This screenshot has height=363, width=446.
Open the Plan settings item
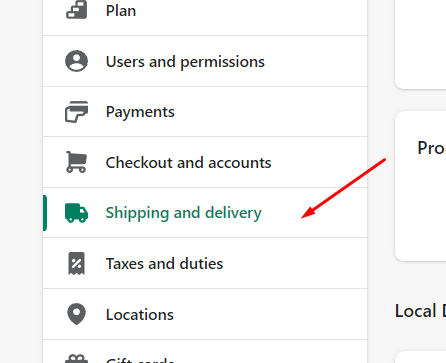121,11
